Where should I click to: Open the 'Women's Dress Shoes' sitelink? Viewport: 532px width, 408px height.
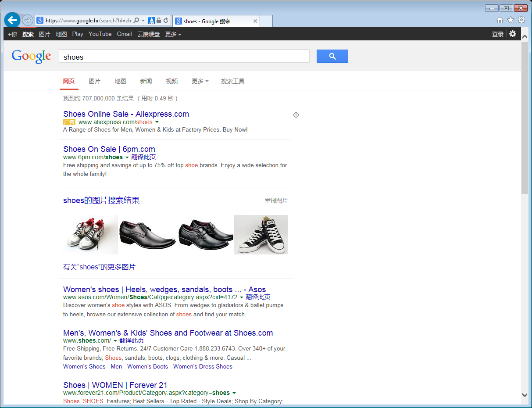pos(203,367)
